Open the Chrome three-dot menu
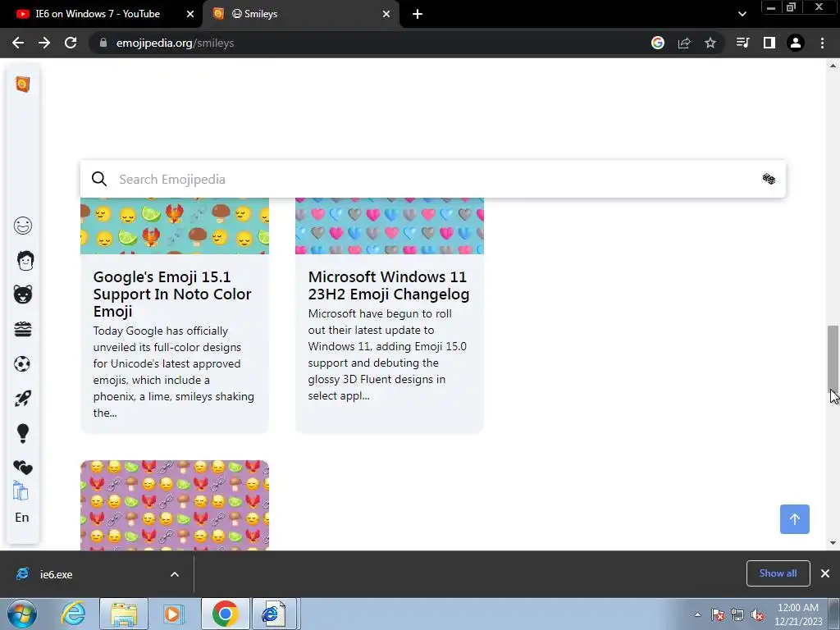Viewport: 840px width, 630px height. (822, 43)
